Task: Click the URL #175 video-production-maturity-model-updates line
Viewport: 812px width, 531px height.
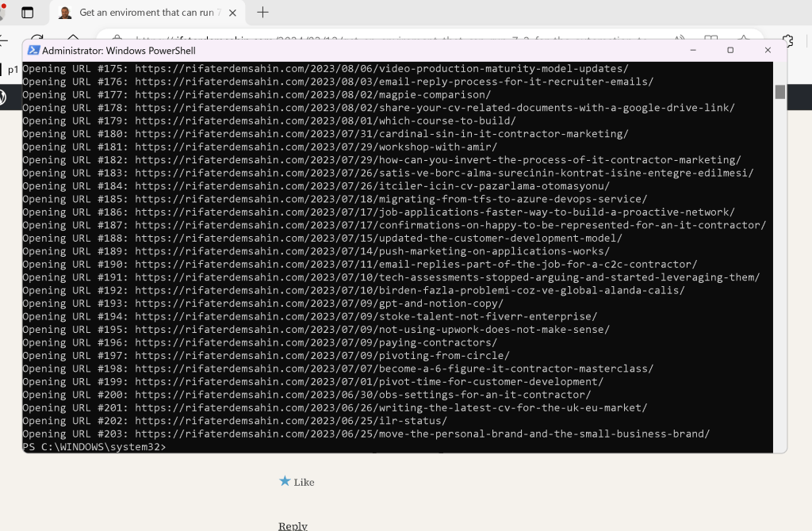Action: (x=325, y=69)
